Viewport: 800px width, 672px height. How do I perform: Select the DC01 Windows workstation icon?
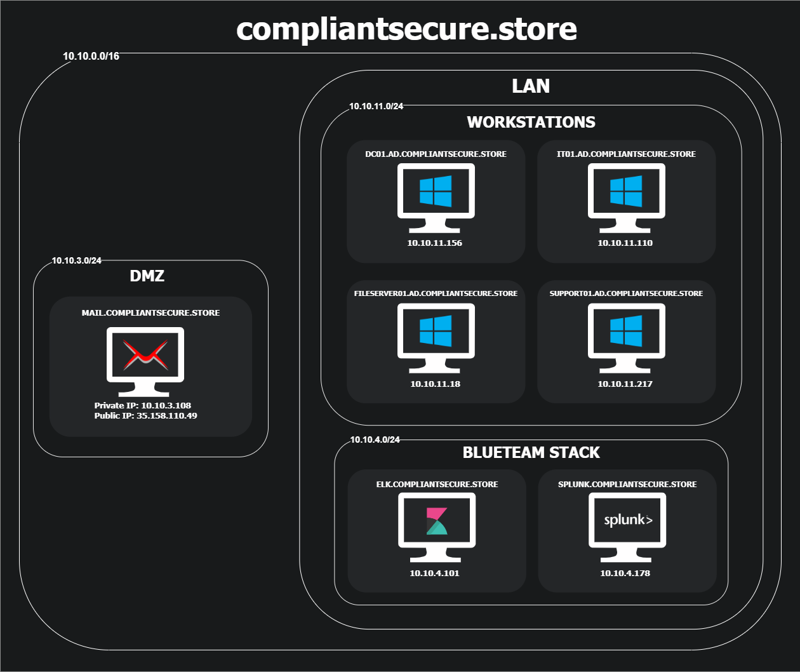coord(436,197)
